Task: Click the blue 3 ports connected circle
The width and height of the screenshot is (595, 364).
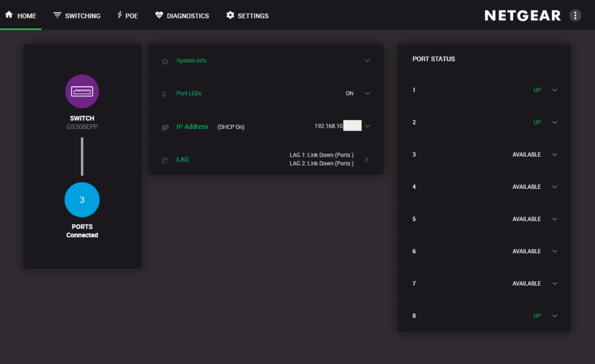Action: [x=82, y=200]
